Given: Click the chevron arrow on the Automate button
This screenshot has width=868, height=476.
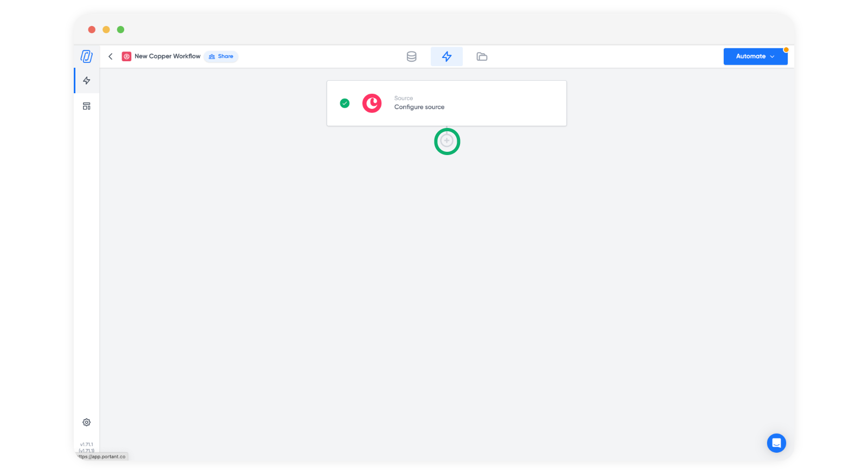Looking at the screenshot, I should coord(773,56).
